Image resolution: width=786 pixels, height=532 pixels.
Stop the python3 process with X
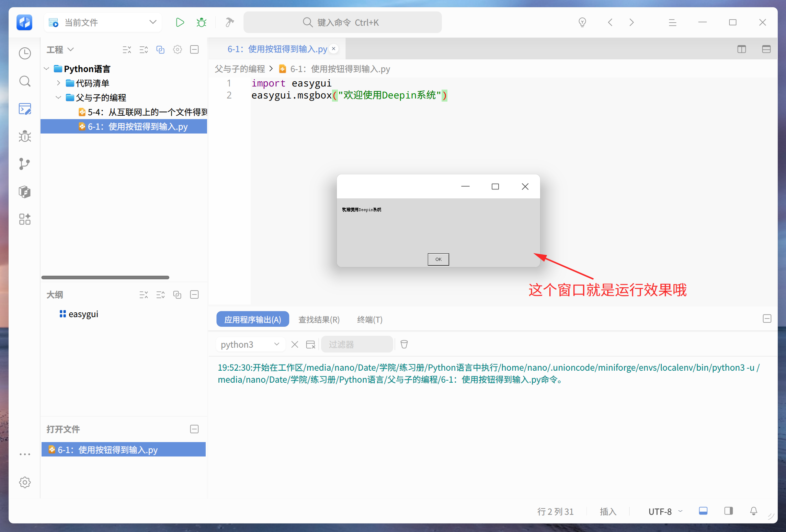[295, 344]
